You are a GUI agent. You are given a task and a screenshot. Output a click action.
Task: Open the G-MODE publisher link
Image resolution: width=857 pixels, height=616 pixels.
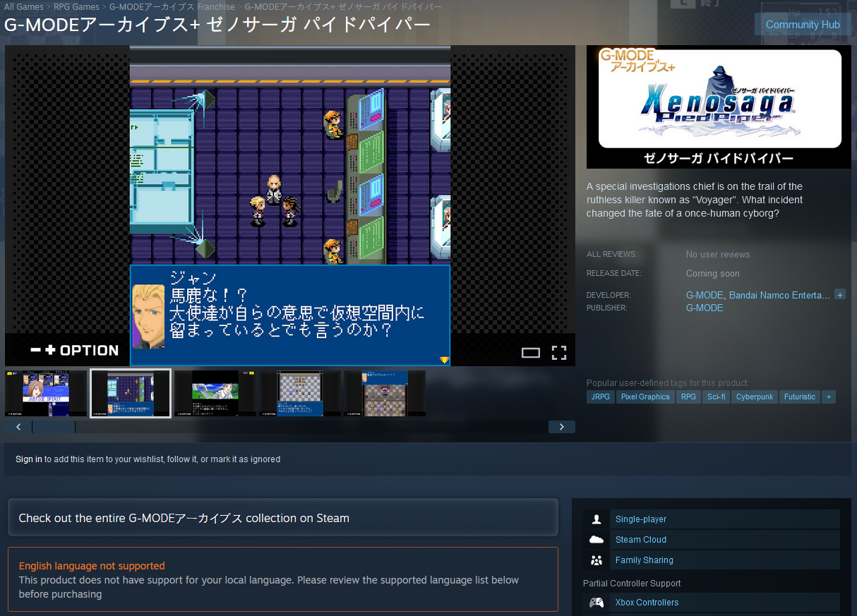point(704,308)
